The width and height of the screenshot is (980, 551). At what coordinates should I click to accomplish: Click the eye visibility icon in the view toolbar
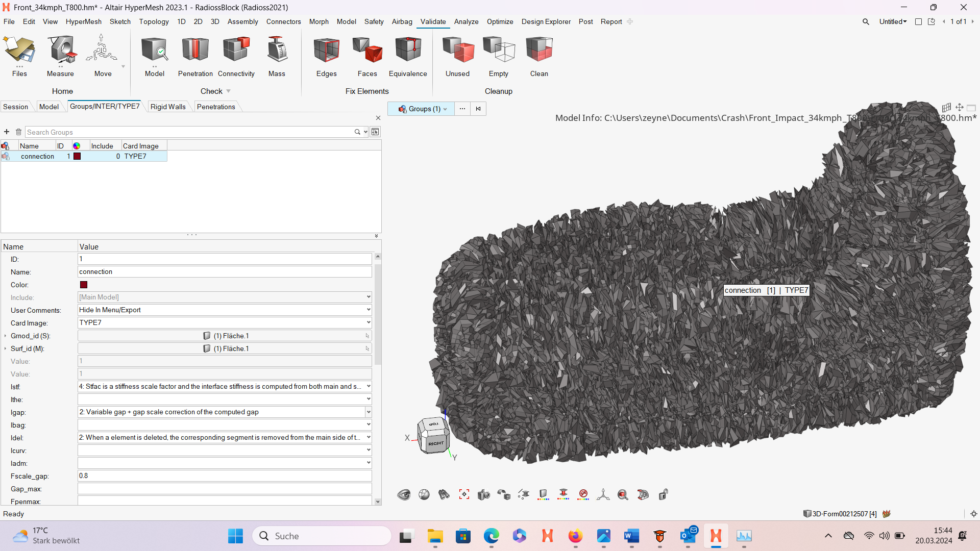pyautogui.click(x=404, y=494)
